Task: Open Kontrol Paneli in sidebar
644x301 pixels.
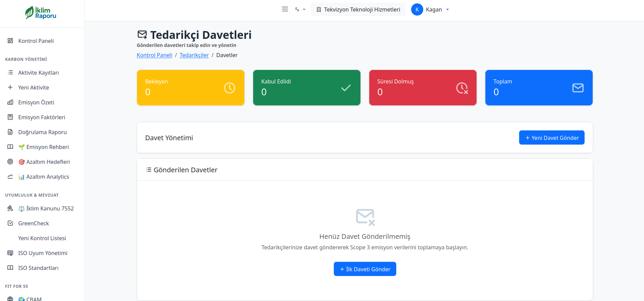Action: click(36, 41)
